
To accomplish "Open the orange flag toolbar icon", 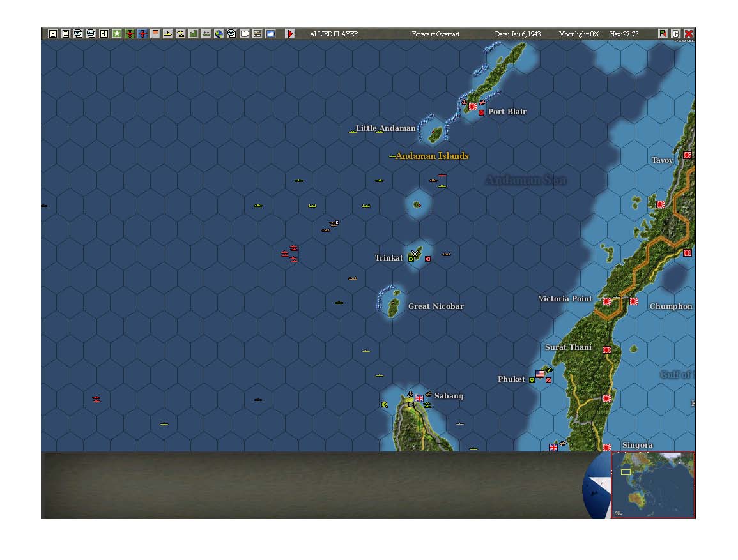I will 155,34.
